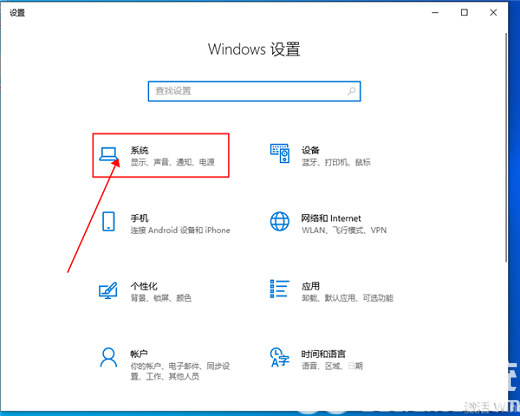This screenshot has width=520, height=416.
Task: Click the search magnifier icon
Action: click(x=351, y=91)
